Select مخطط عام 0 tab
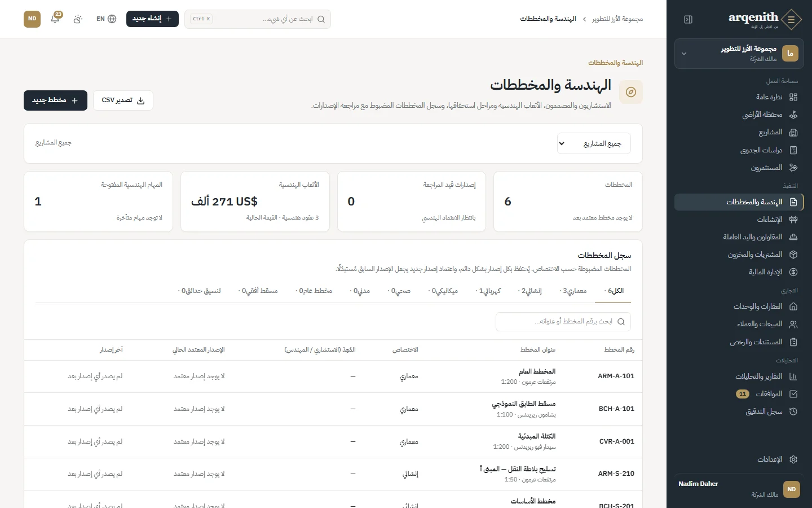This screenshot has height=508, width=812. point(314,291)
